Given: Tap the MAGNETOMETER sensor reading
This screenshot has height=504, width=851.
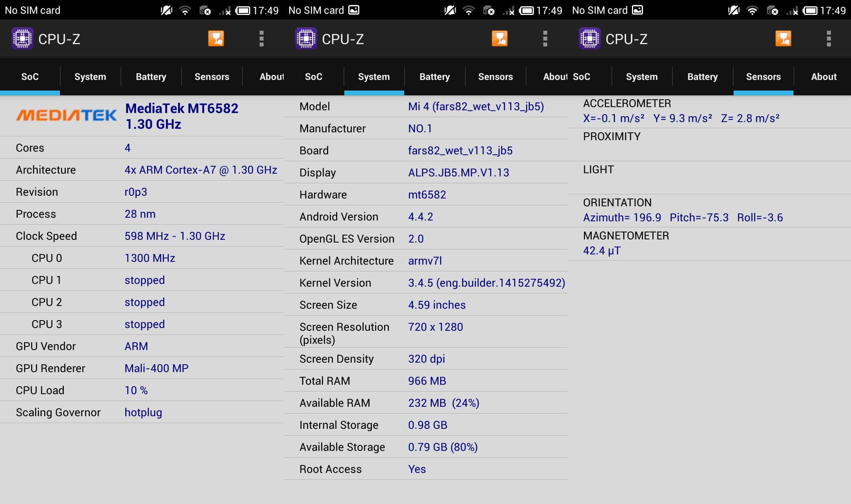Looking at the screenshot, I should tap(602, 250).
